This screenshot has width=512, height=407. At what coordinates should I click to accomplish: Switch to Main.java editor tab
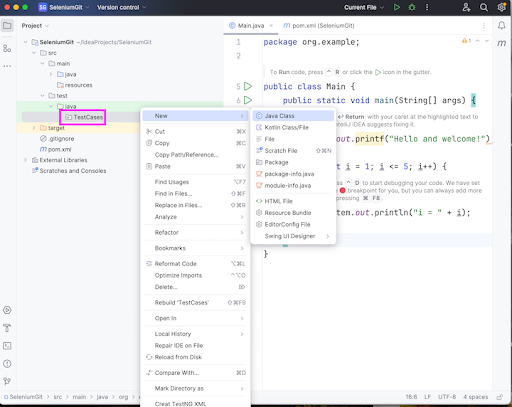[x=250, y=26]
